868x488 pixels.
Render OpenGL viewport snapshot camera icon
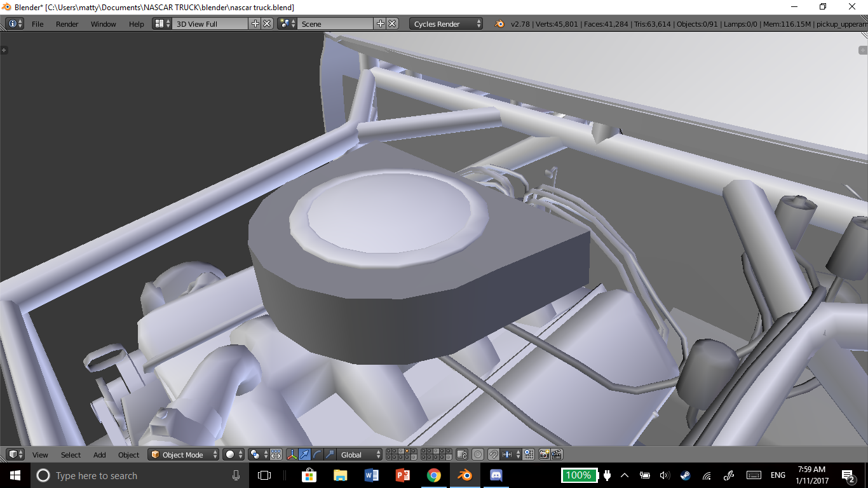coord(545,454)
